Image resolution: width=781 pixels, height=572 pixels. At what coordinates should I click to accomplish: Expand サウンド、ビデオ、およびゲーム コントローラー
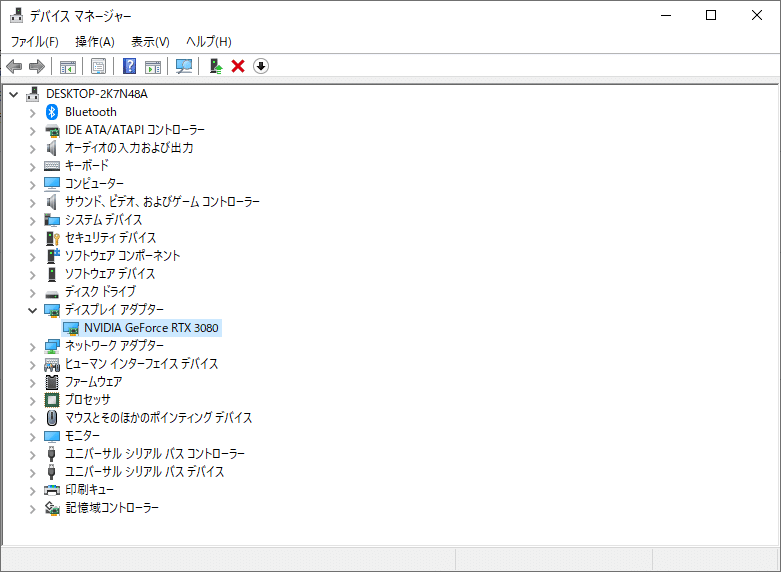click(x=33, y=203)
